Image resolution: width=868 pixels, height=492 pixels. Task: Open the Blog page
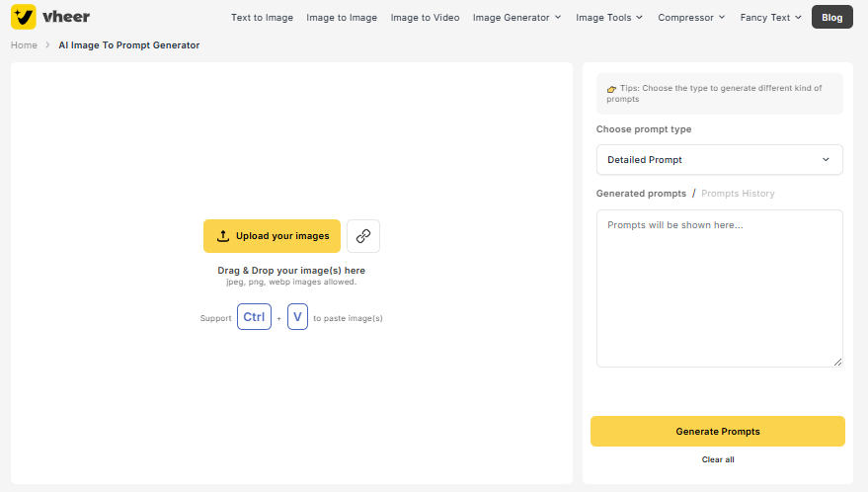pyautogui.click(x=831, y=17)
